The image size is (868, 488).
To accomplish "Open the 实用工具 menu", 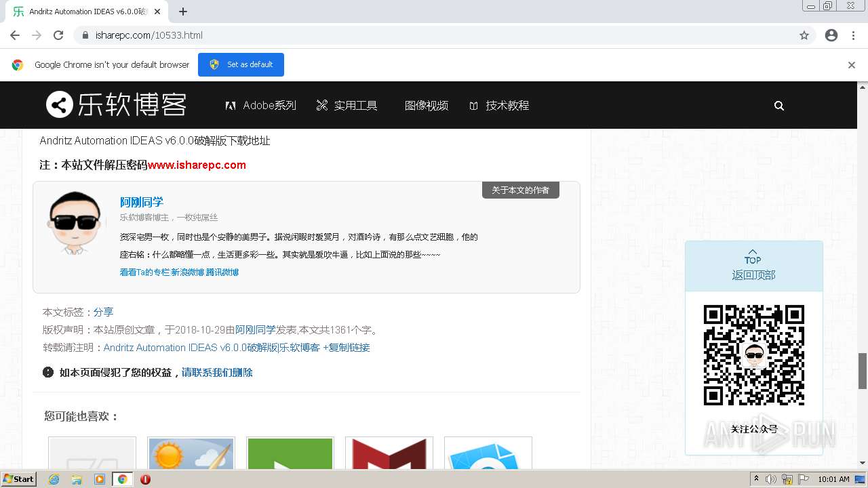I will 347,106.
